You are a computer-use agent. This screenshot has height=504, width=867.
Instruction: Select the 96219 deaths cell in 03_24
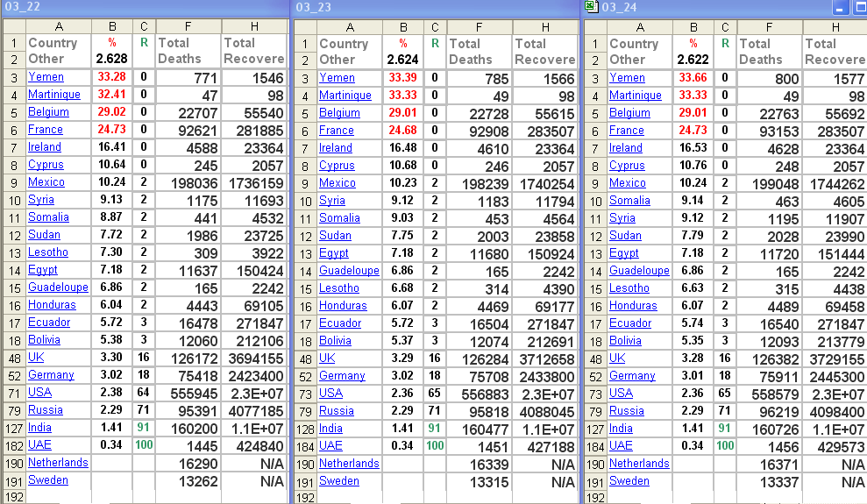click(769, 412)
